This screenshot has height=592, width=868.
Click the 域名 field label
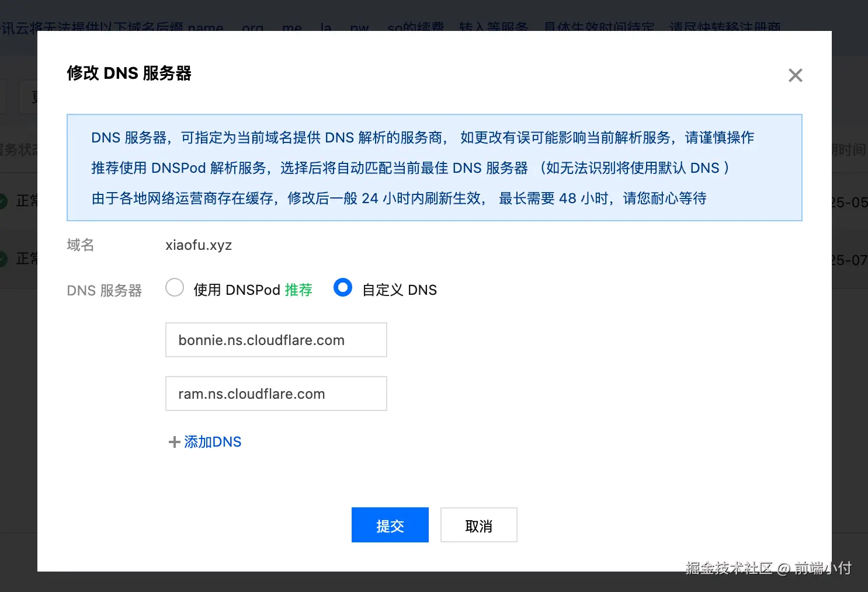[x=81, y=245]
